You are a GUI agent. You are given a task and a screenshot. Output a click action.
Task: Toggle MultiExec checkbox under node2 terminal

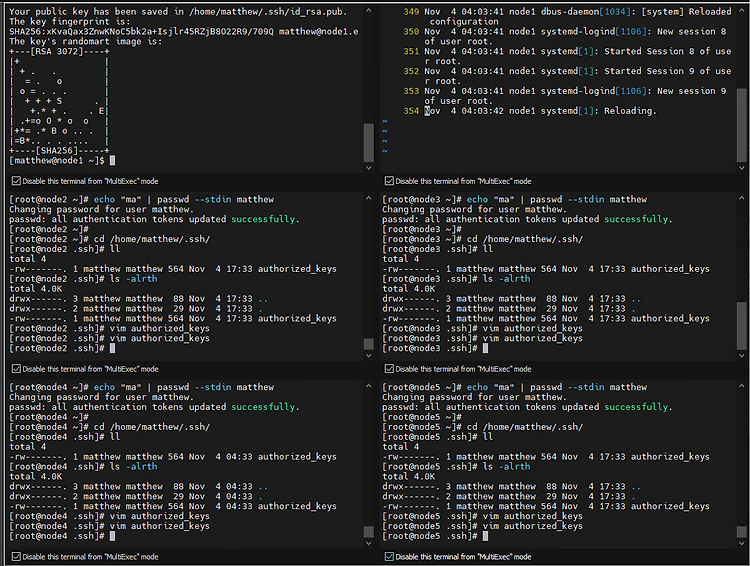click(x=16, y=369)
